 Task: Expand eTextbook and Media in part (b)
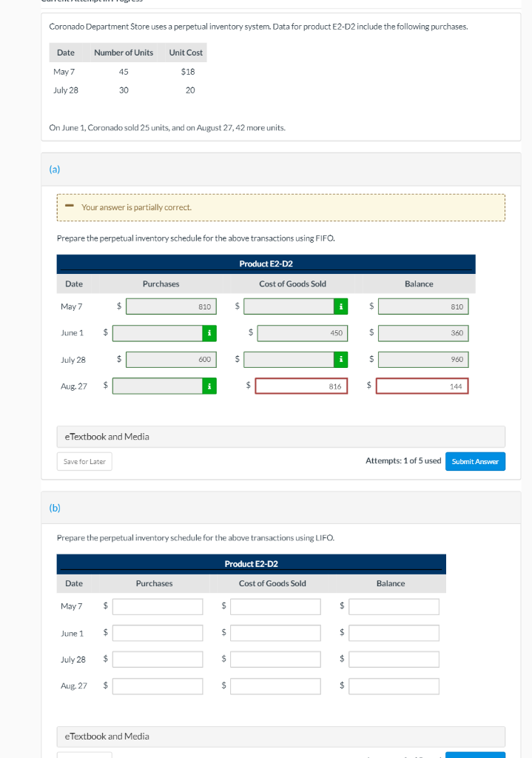coord(280,737)
